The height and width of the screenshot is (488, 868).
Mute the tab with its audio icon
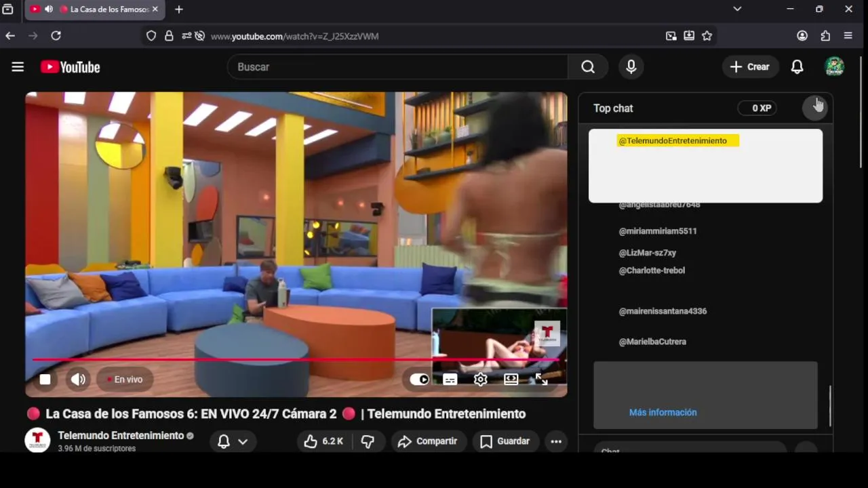[49, 9]
